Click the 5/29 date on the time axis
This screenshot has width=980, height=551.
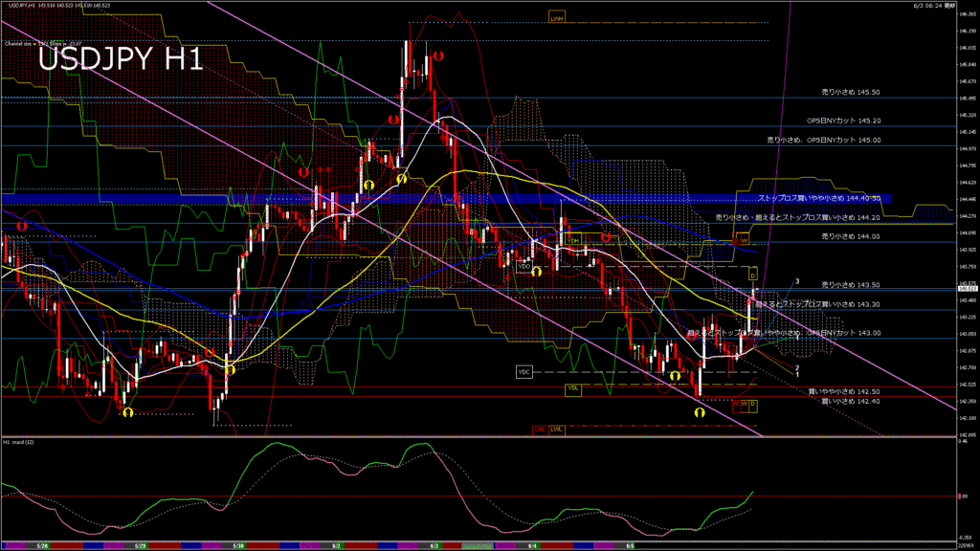coord(141,545)
